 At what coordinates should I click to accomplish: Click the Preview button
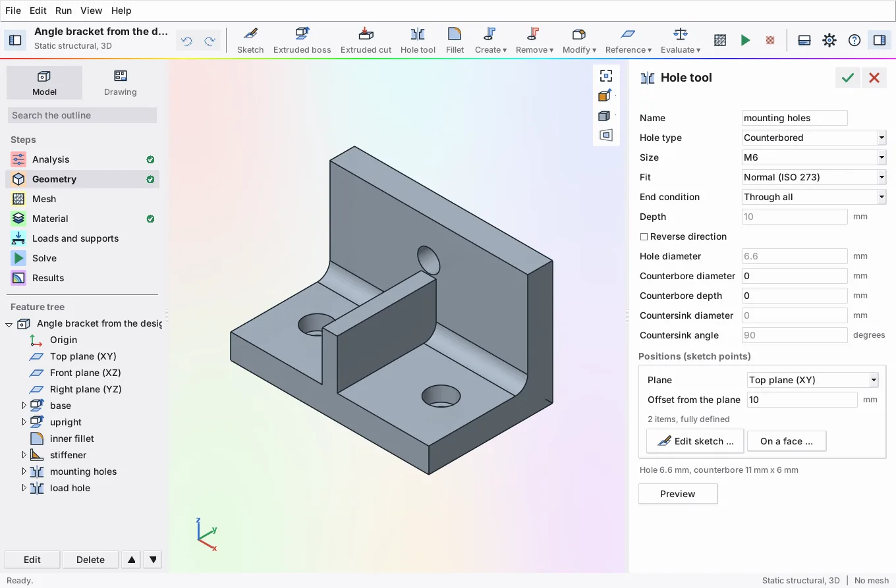[678, 494]
